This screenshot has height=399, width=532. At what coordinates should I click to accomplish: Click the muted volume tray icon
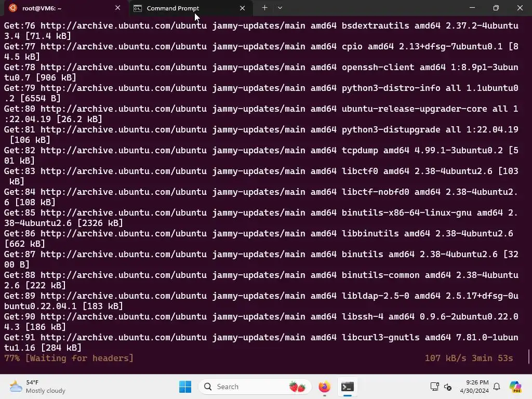[448, 387]
